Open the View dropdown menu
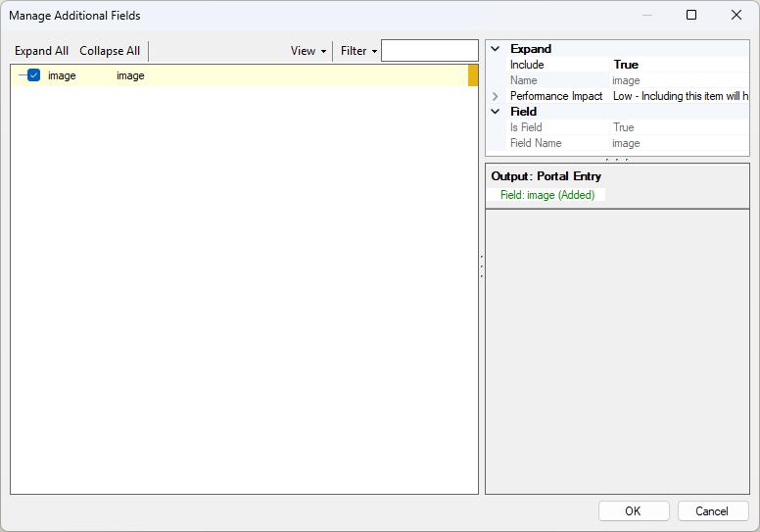Screen dimensions: 760x532 309,51
